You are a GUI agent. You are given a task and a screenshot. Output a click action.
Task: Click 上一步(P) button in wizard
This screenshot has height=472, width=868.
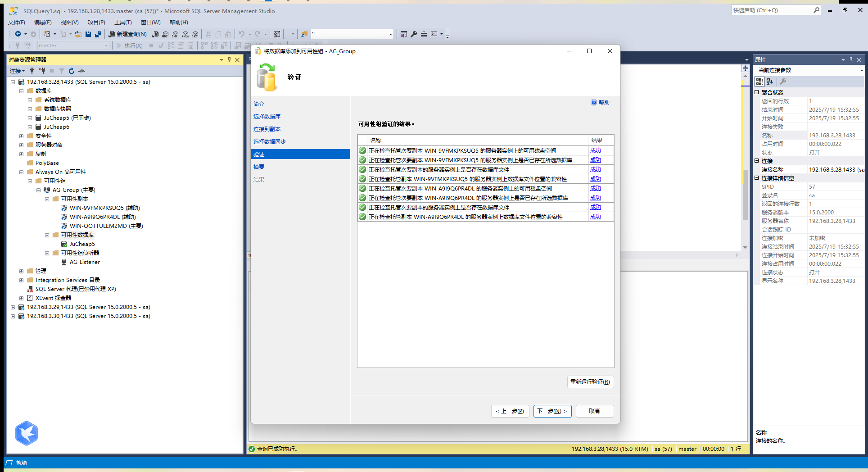click(x=510, y=411)
